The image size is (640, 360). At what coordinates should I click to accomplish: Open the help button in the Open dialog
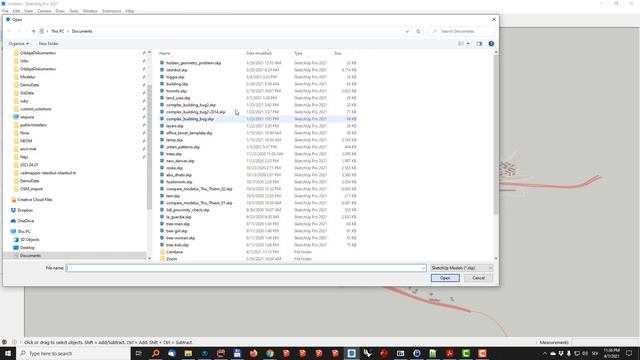[x=491, y=44]
